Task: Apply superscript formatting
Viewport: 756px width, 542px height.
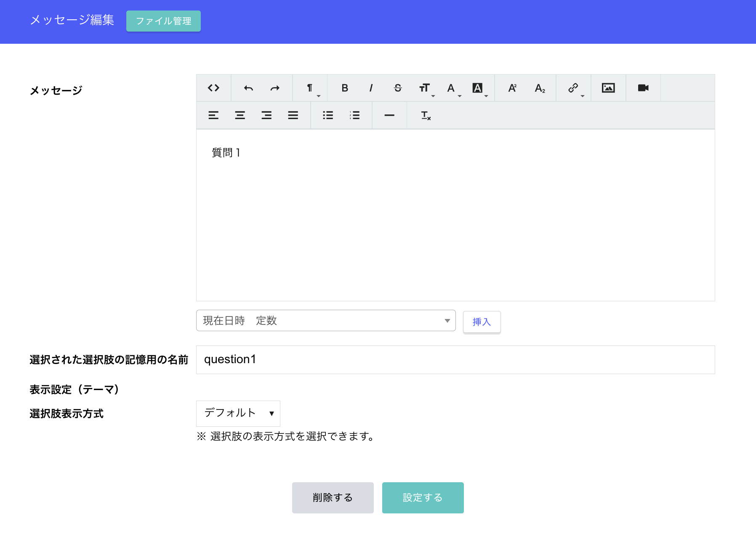Action: [x=512, y=88]
